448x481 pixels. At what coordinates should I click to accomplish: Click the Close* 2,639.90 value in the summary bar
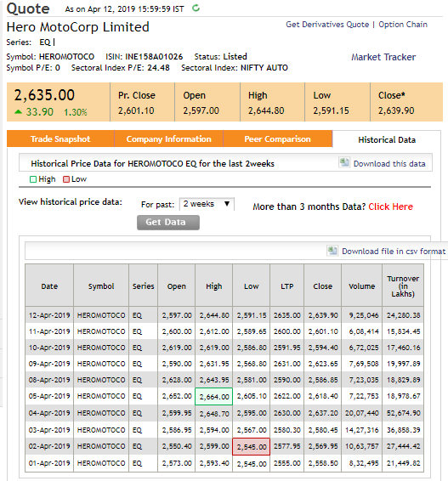396,110
